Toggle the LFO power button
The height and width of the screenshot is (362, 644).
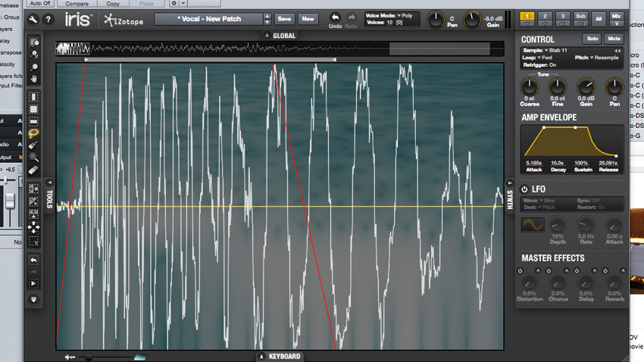pyautogui.click(x=524, y=189)
